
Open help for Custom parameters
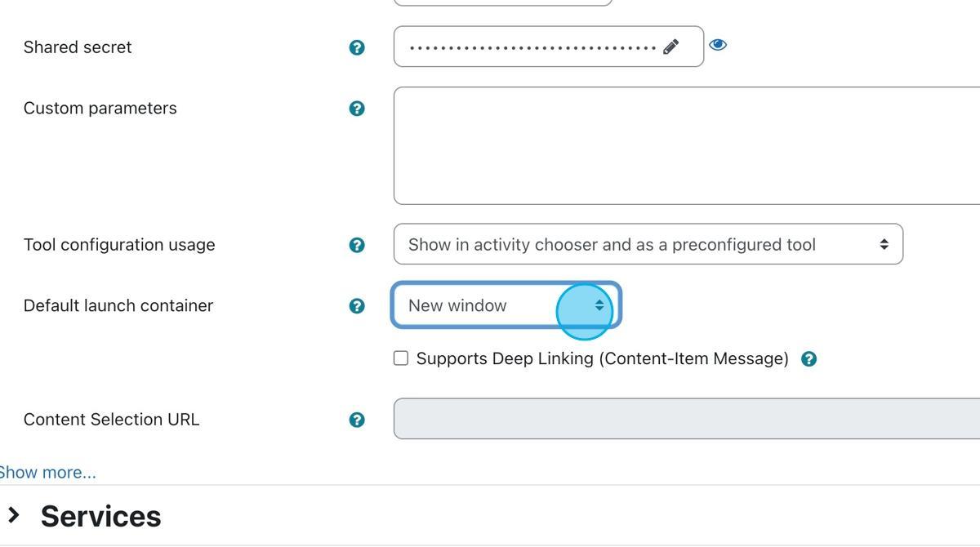[357, 108]
